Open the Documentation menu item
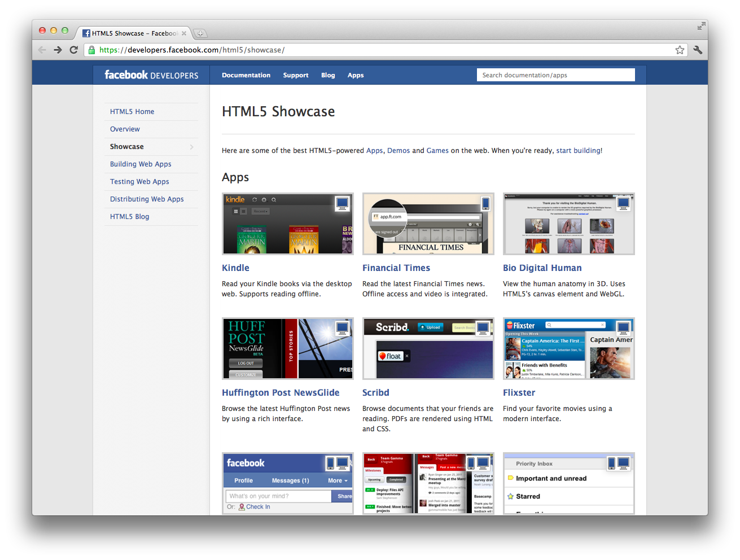The image size is (740, 560). coord(246,75)
